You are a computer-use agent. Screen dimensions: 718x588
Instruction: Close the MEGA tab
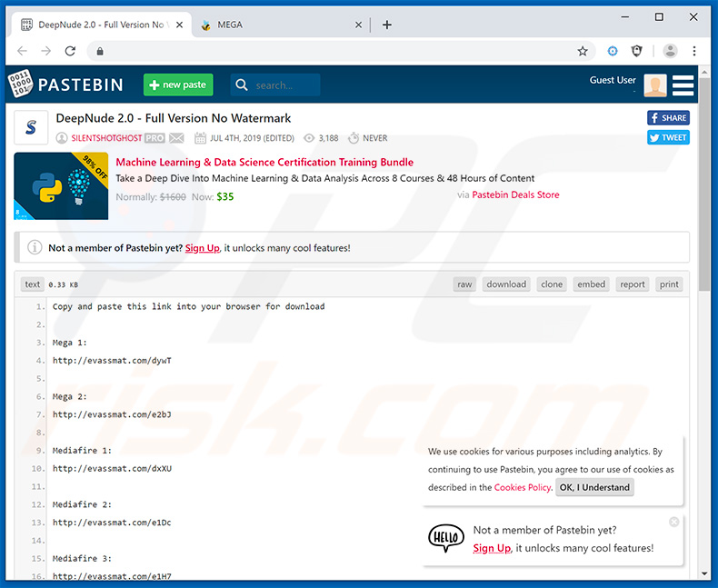358,25
